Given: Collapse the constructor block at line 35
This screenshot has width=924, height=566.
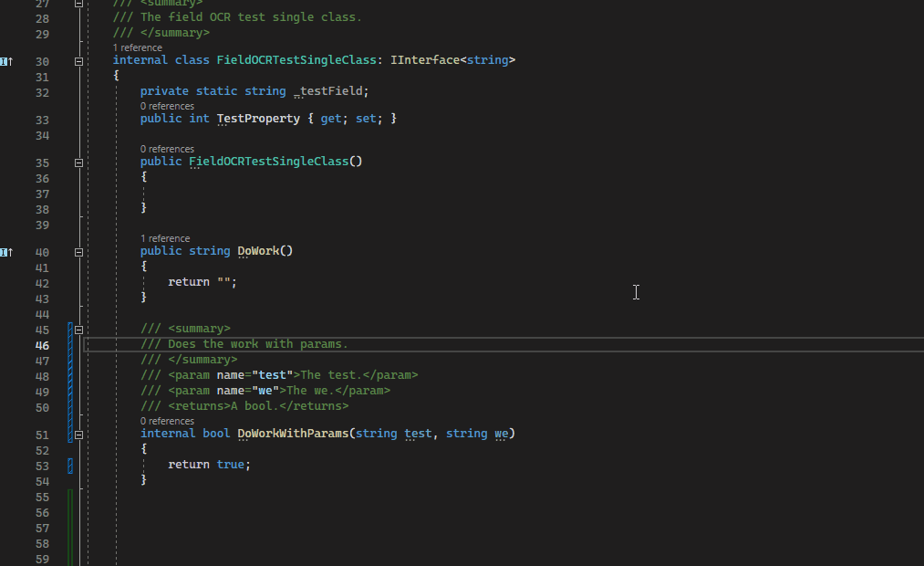Looking at the screenshot, I should [78, 162].
